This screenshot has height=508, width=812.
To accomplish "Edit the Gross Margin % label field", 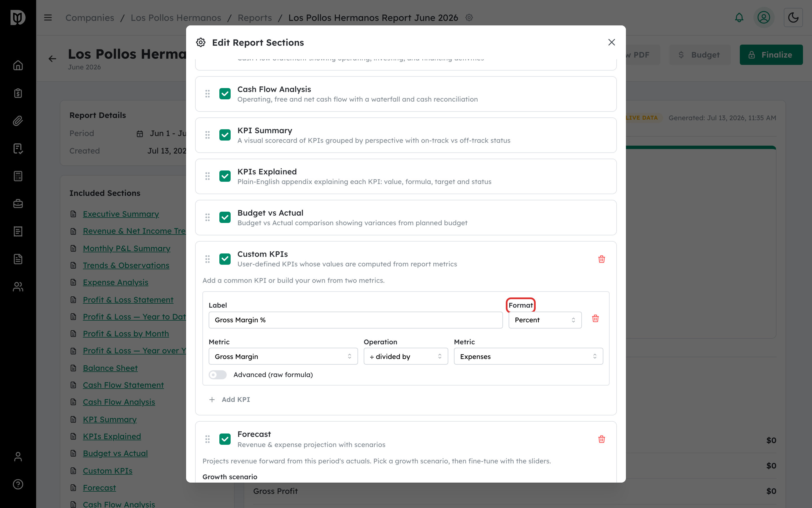I will 355,320.
